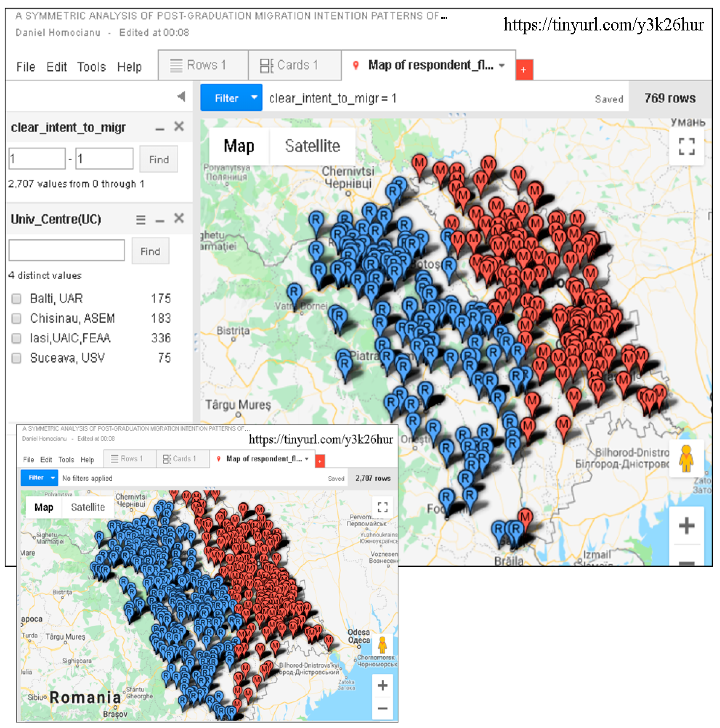Close the Univ_Centre(UC) filter panel
This screenshot has width=720, height=728.
(x=179, y=218)
